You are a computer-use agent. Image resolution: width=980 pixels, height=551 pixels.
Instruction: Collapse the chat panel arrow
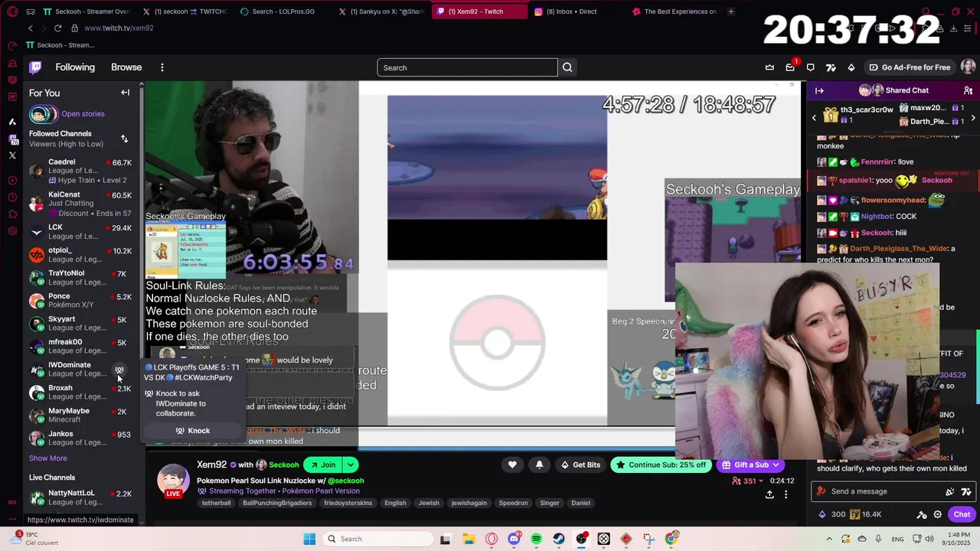pyautogui.click(x=819, y=90)
